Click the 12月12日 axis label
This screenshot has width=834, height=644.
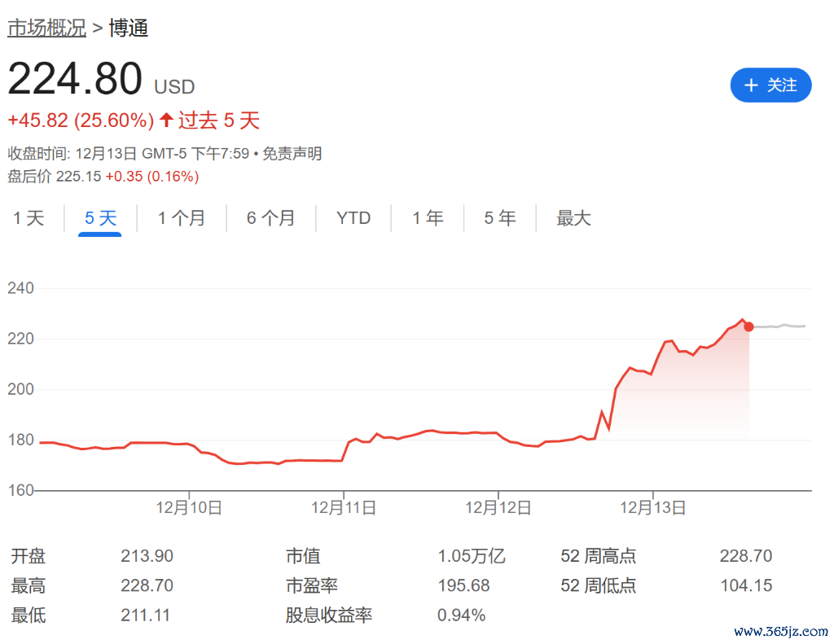click(498, 508)
